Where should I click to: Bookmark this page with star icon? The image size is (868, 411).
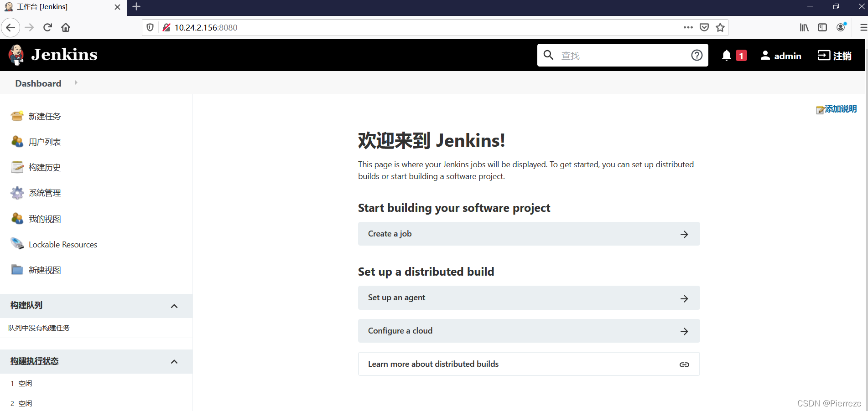(x=720, y=27)
